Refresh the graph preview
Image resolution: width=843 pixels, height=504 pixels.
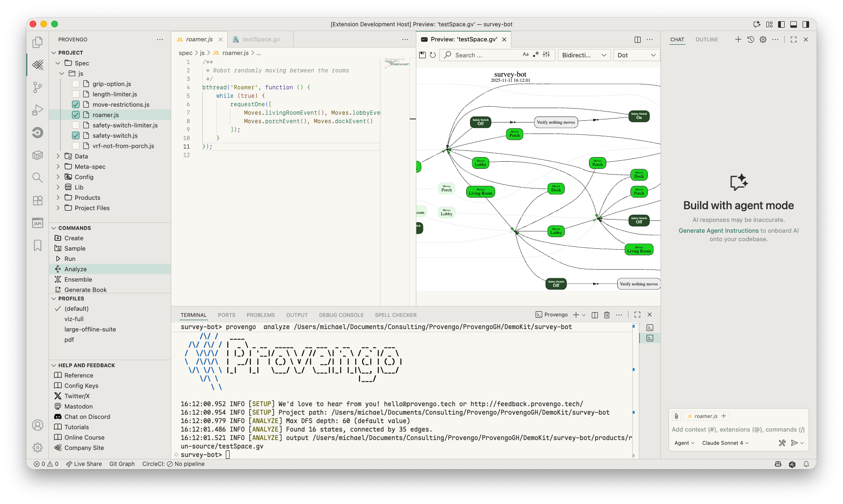coord(433,55)
